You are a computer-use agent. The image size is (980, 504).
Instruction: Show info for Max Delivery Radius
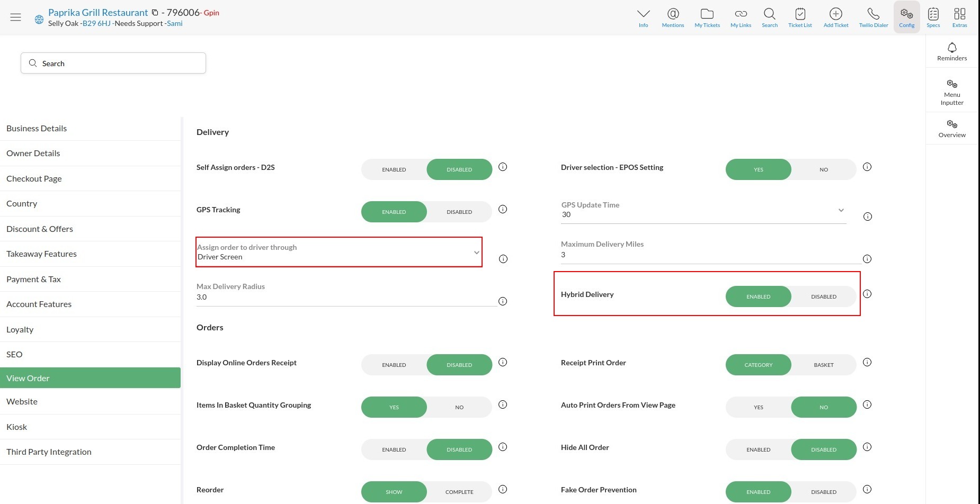tap(503, 301)
